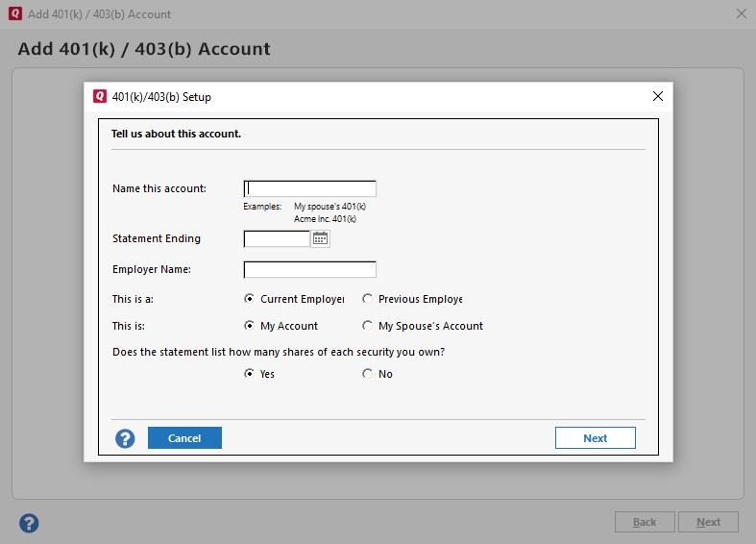Screen dimensions: 756x544
Task: Click the Quicken logo in the 401(k)/403(b) Setup title bar
Action: (100, 96)
